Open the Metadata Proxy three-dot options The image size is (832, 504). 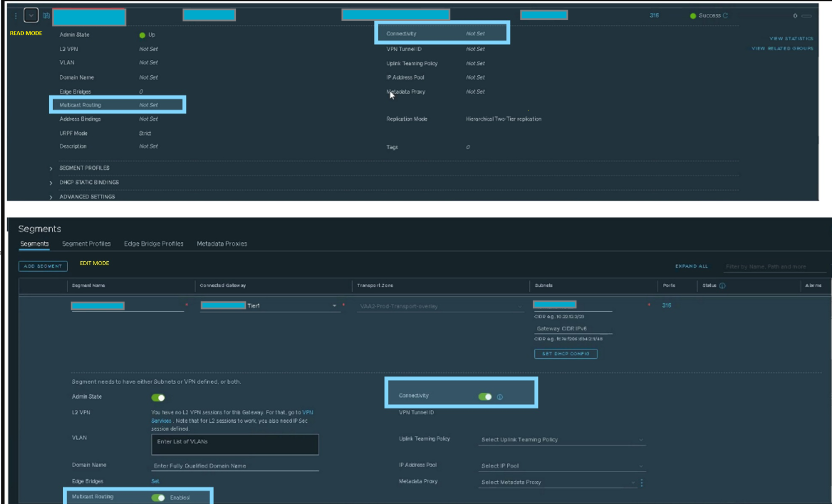(x=642, y=482)
